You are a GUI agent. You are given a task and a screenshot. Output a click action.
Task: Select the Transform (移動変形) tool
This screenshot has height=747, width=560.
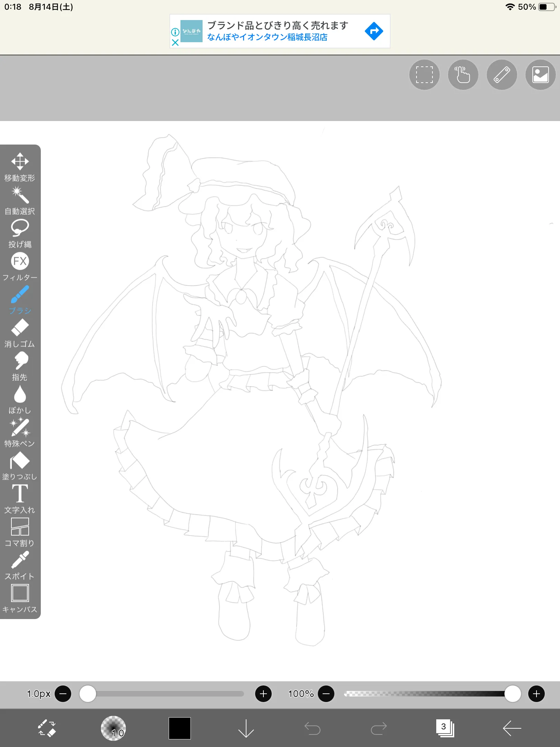pyautogui.click(x=20, y=167)
